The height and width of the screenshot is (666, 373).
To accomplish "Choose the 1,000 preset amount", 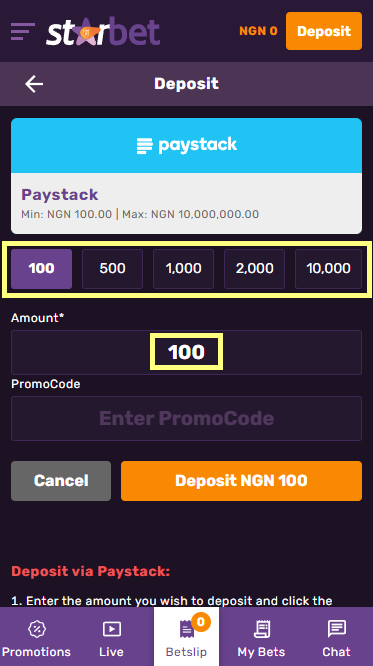I will pyautogui.click(x=184, y=269).
